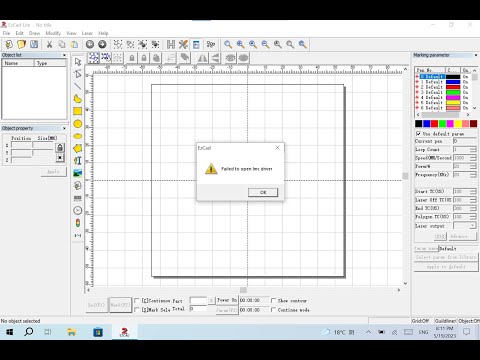Toggle the Continue mode checkbox

click(273, 310)
